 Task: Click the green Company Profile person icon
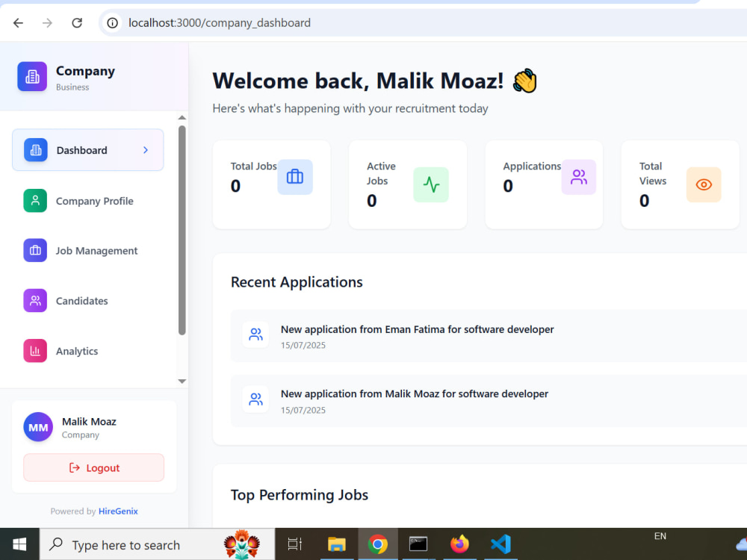pos(35,200)
